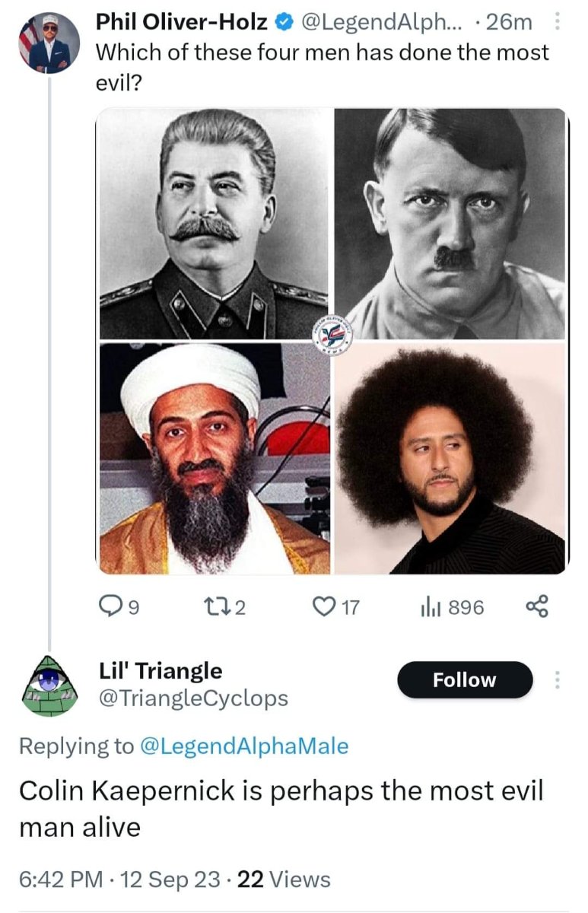
Task: Open the more options menu on Phil's tweet
Action: click(558, 24)
